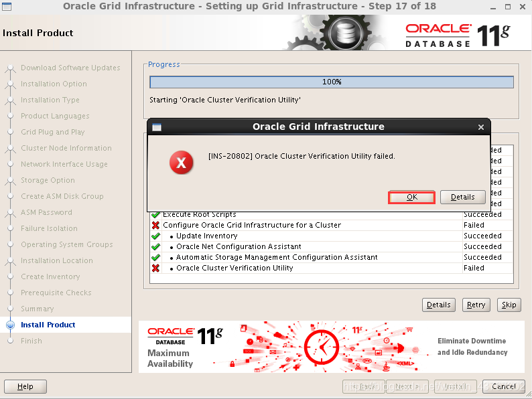532x399 pixels.
Task: Click Cluster Node Information step
Action: (x=66, y=148)
